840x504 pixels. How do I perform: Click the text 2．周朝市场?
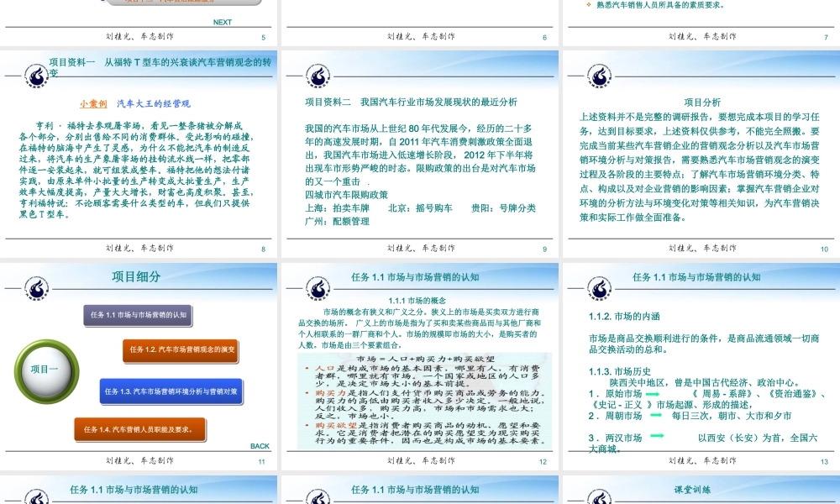click(615, 416)
